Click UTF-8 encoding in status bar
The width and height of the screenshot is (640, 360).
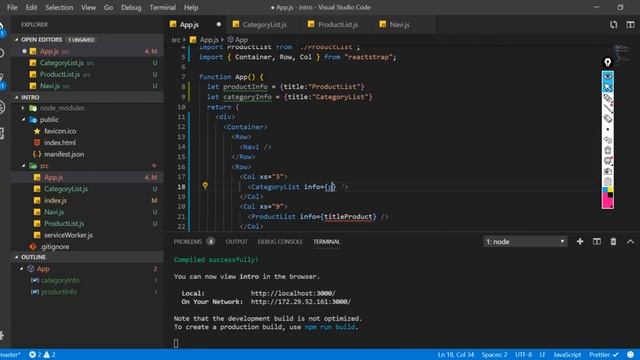(x=523, y=355)
